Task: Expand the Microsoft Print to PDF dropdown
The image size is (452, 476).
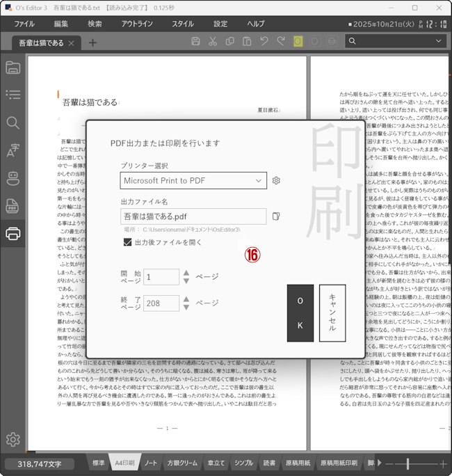Action: pyautogui.click(x=258, y=181)
